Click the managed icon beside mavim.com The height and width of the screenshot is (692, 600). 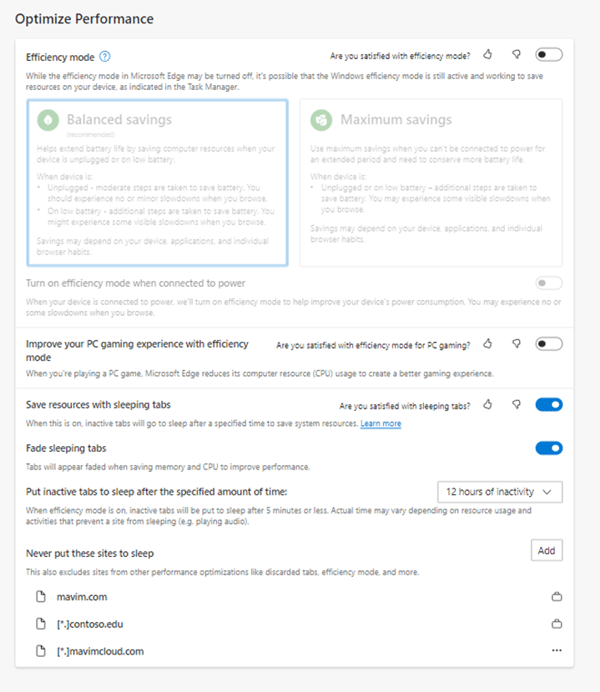(557, 597)
